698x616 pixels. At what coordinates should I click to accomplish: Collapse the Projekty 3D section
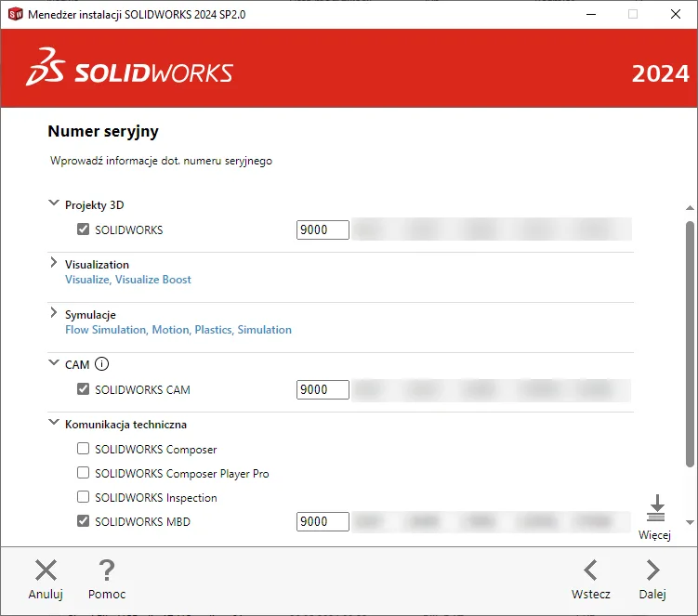click(x=53, y=203)
